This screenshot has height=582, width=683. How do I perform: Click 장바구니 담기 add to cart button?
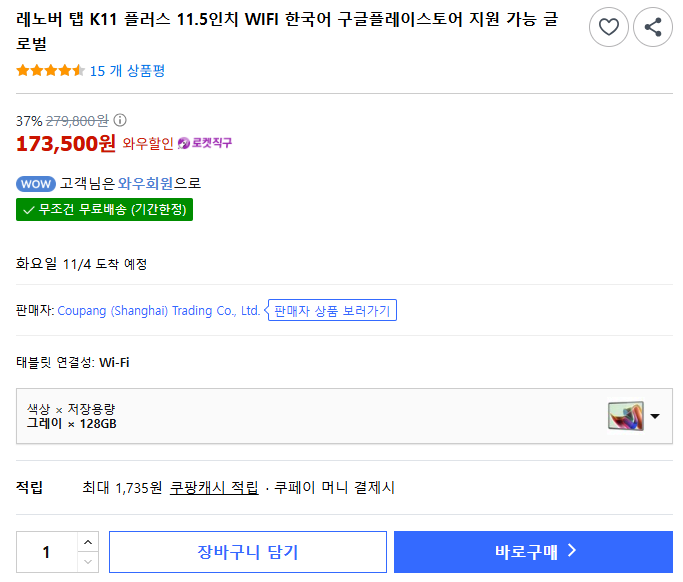(248, 552)
